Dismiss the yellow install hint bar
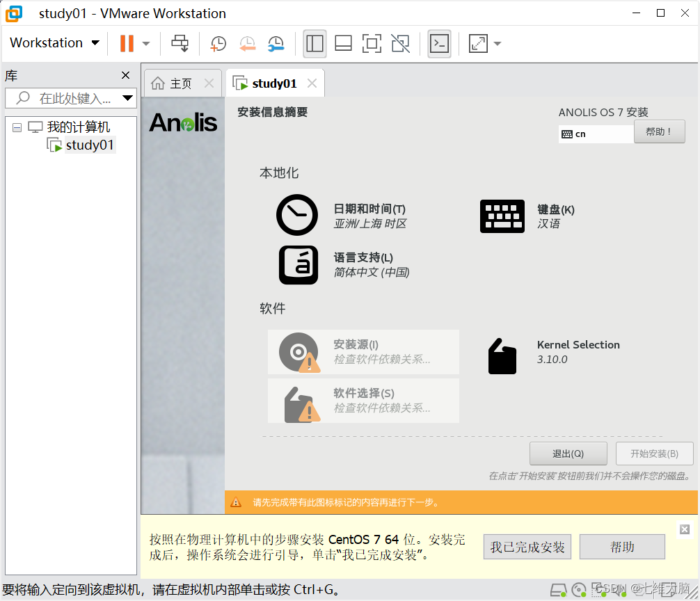700x601 pixels. (685, 529)
